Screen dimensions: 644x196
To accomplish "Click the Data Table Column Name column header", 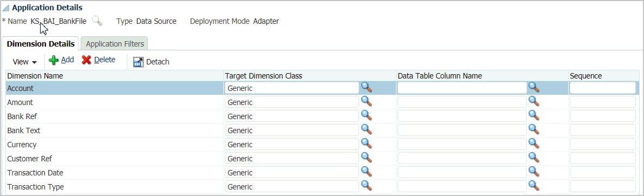I will tap(482, 76).
